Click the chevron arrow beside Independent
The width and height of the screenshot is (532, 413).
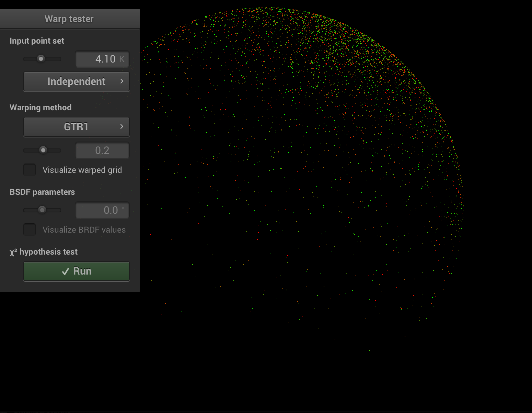122,81
